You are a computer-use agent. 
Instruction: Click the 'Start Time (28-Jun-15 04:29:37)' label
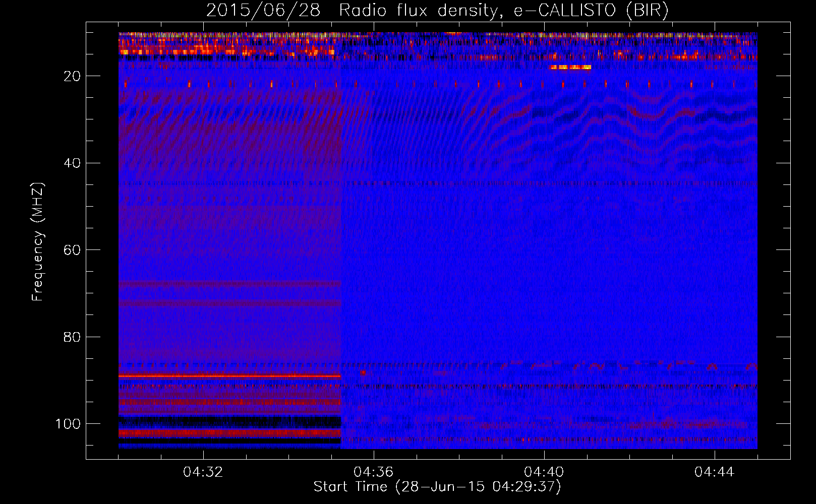point(437,487)
